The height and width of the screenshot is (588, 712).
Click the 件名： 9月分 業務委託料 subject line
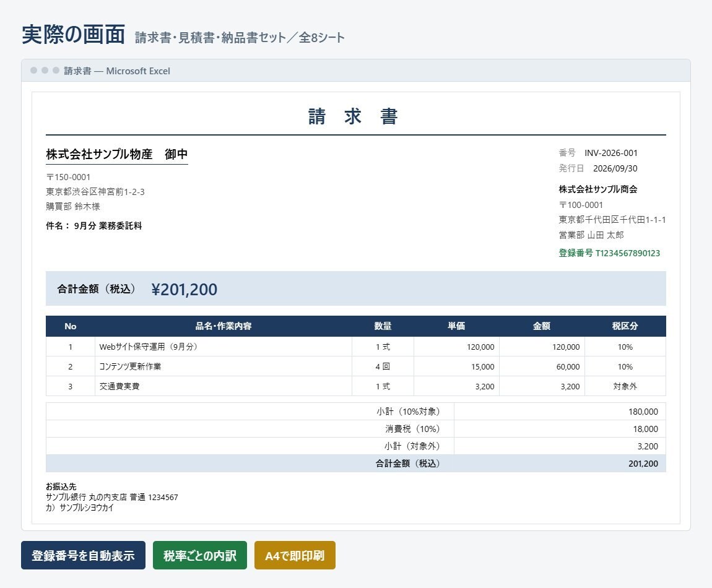click(x=94, y=226)
